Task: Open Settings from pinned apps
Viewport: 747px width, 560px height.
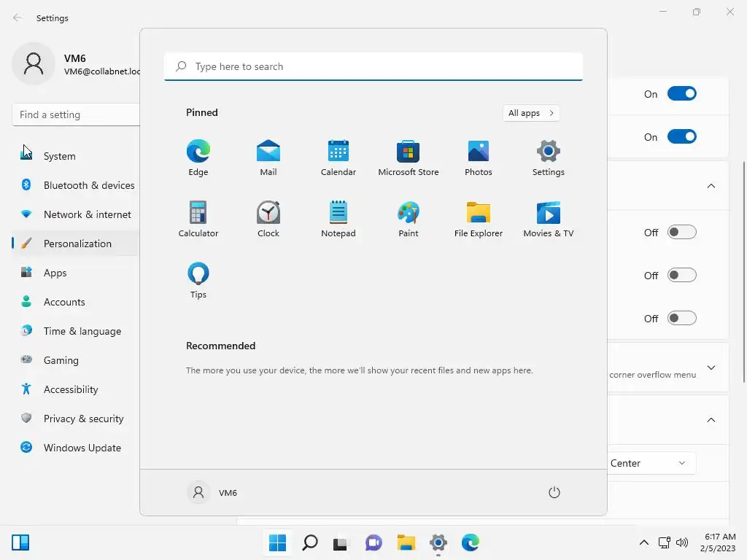Action: tap(549, 157)
